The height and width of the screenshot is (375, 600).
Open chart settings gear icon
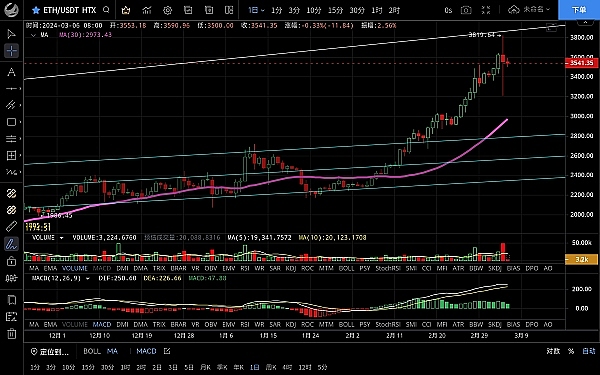(x=167, y=10)
